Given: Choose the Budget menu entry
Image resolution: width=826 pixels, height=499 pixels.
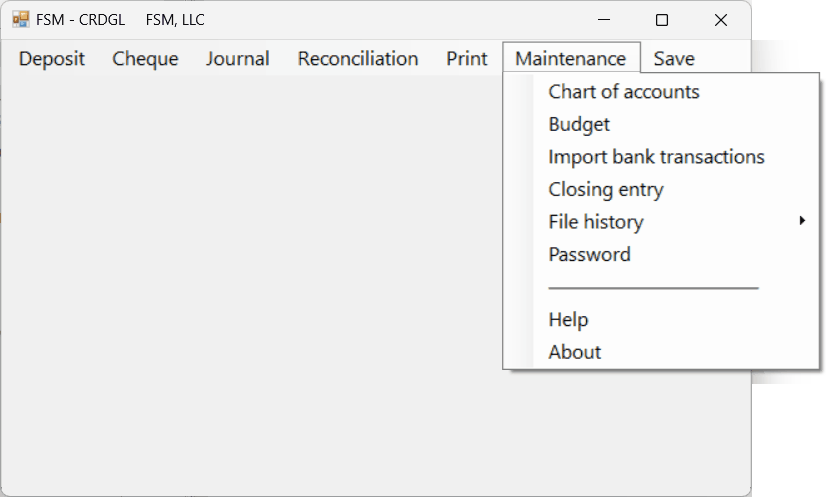Looking at the screenshot, I should point(661,124).
